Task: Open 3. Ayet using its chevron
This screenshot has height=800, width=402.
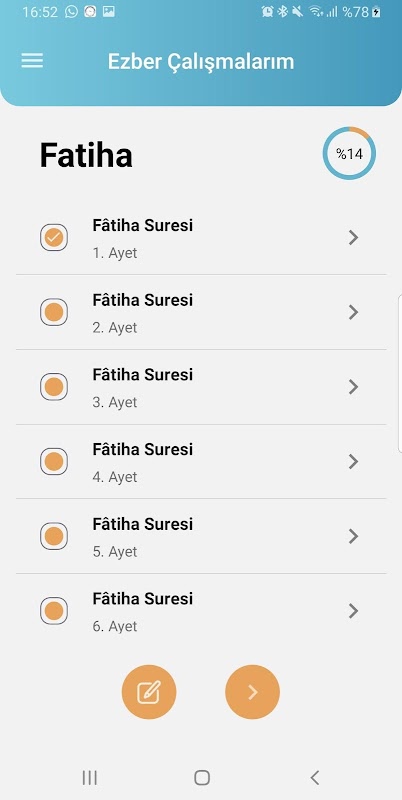Action: 353,387
